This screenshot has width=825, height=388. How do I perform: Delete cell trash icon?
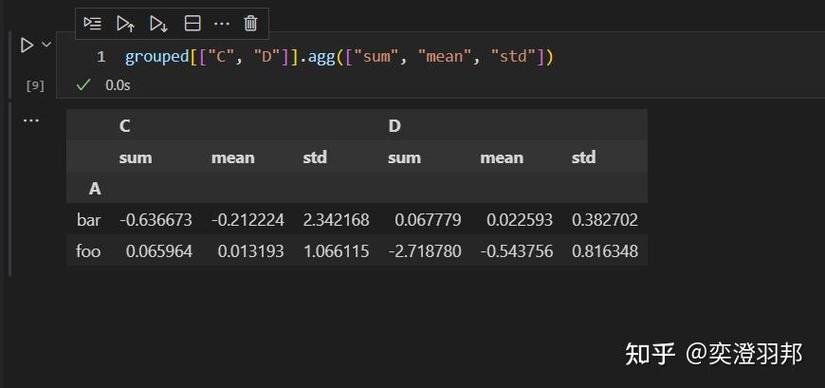(x=251, y=23)
